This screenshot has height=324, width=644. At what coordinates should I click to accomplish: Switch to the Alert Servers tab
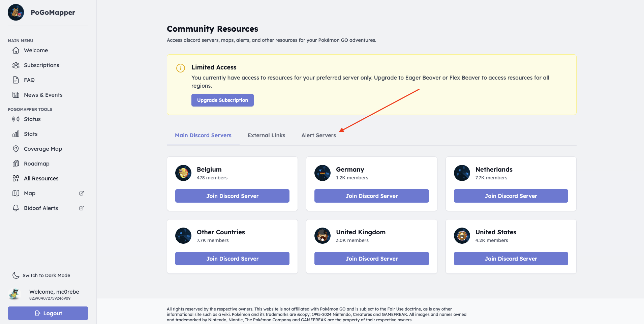pyautogui.click(x=318, y=135)
